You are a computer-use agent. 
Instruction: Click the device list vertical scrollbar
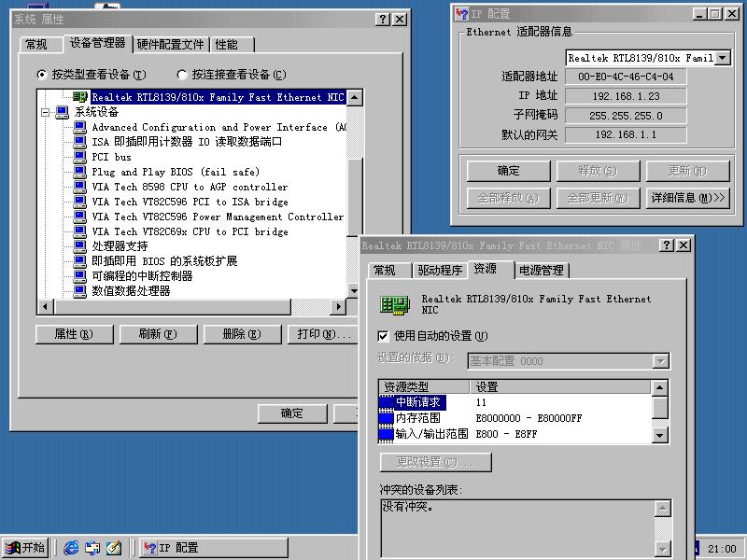tap(353, 205)
